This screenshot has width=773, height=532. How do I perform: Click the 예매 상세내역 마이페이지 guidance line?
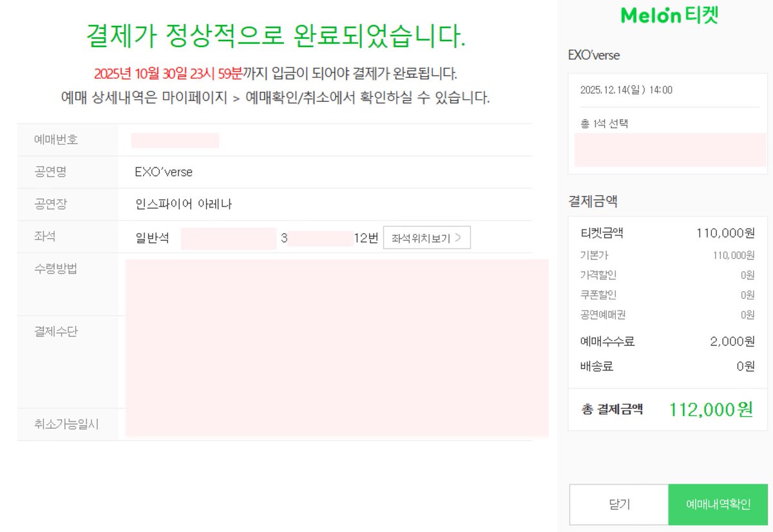(276, 98)
